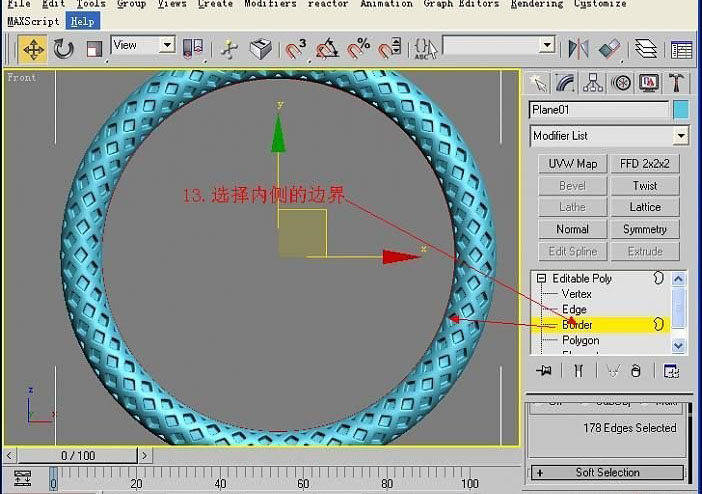Toggle Show End Result icon
702x494 pixels.
click(578, 371)
